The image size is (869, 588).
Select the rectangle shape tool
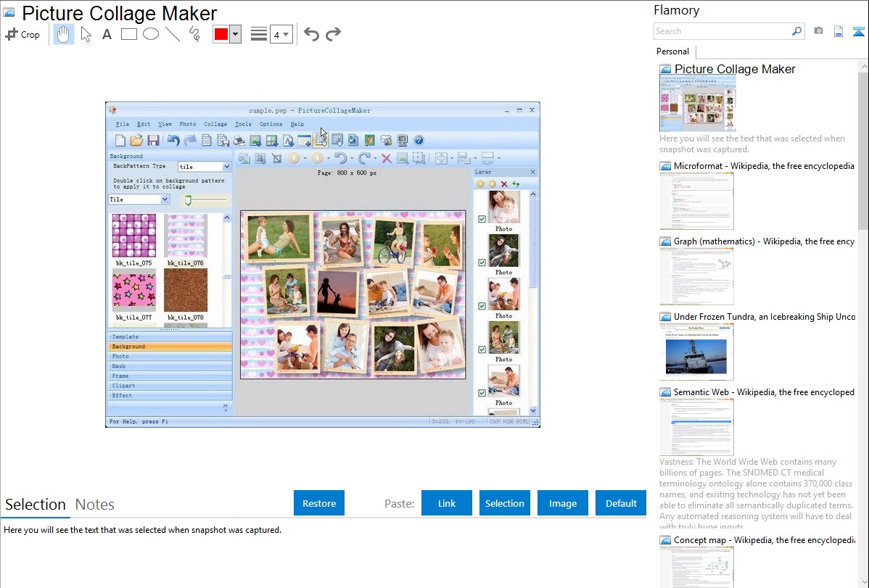coord(129,34)
